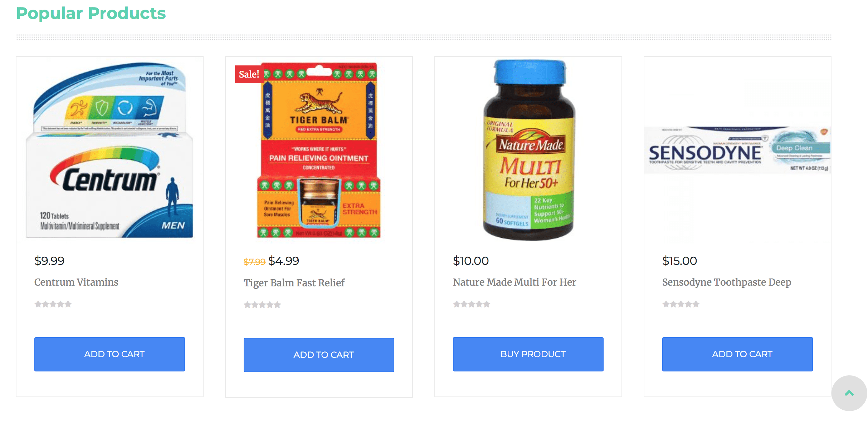The width and height of the screenshot is (868, 429).
Task: Open the Centrum Vitamins title link
Action: 76,282
